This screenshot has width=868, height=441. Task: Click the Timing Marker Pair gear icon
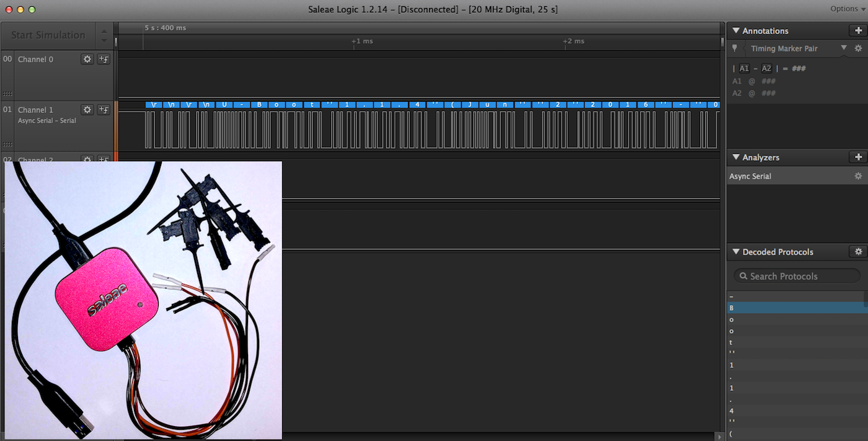point(858,48)
